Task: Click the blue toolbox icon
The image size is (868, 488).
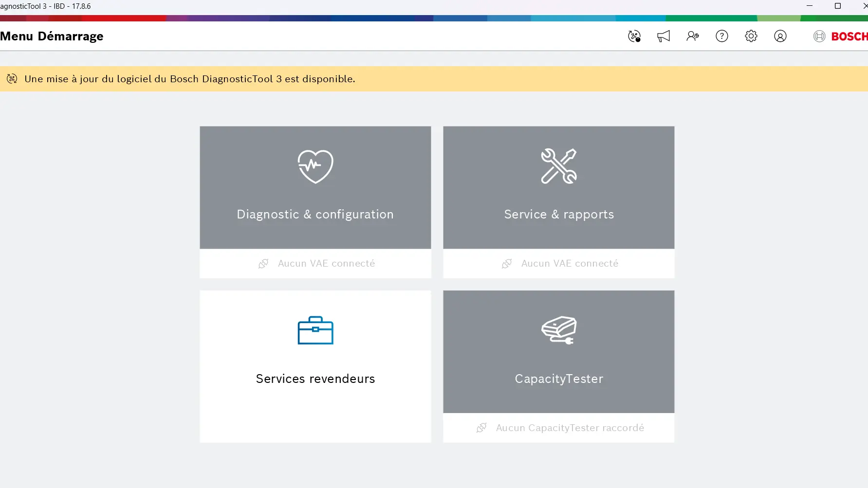Action: pos(315,330)
